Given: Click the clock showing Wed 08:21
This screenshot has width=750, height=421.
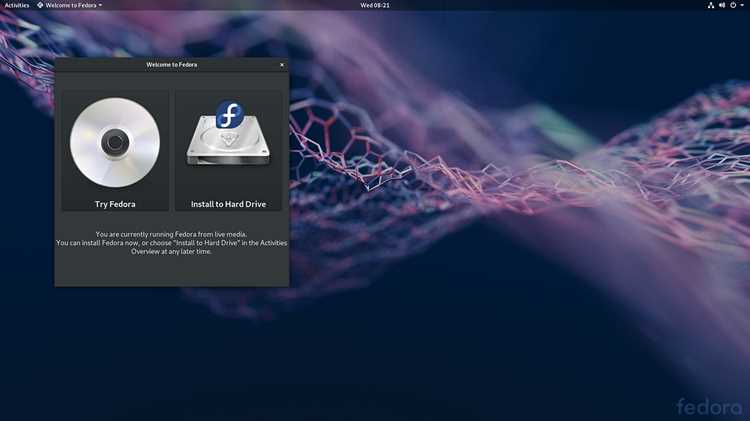Looking at the screenshot, I should (x=375, y=5).
